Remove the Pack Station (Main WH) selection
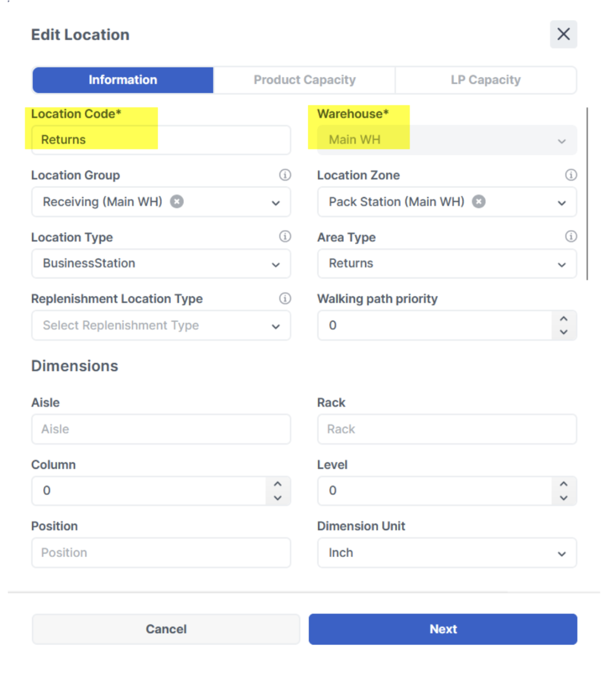This screenshot has height=674, width=616. click(x=479, y=201)
